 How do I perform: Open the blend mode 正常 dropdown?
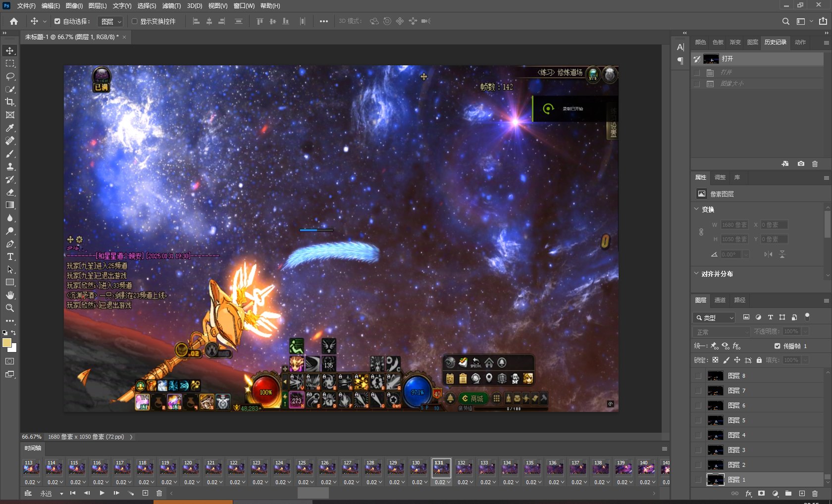tap(722, 332)
